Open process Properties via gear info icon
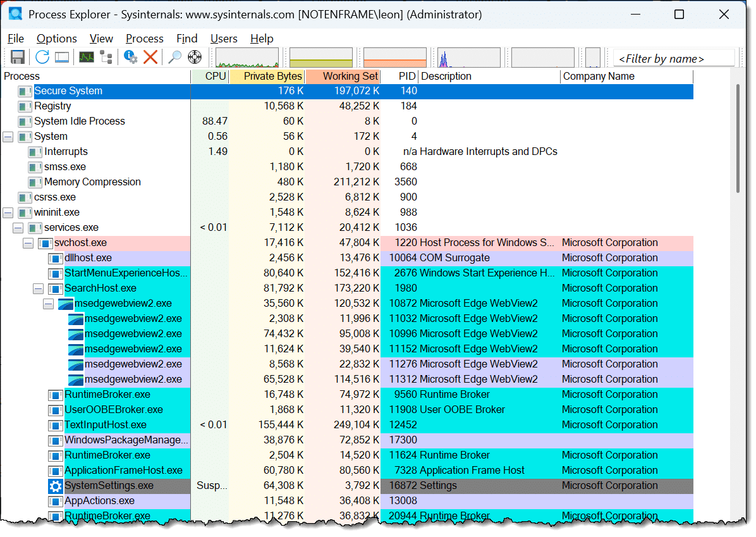The height and width of the screenshot is (537, 756). [x=131, y=58]
